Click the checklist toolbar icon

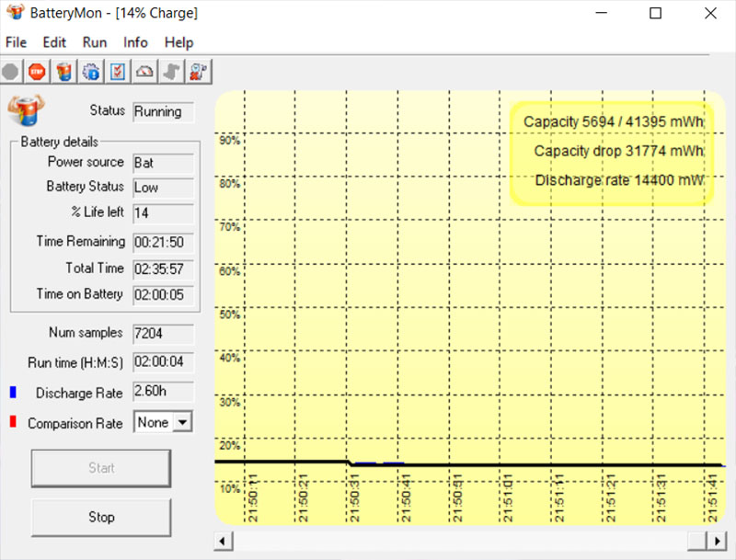tap(118, 71)
